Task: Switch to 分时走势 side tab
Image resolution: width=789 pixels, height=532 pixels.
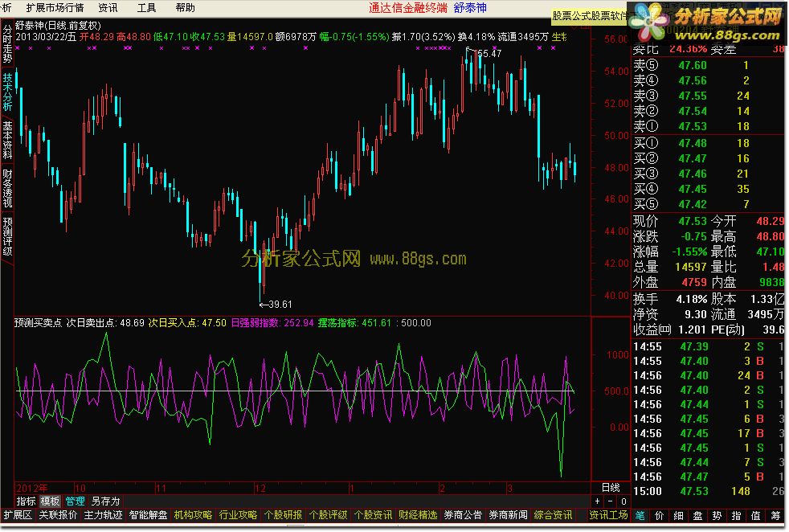Action: 7,43
